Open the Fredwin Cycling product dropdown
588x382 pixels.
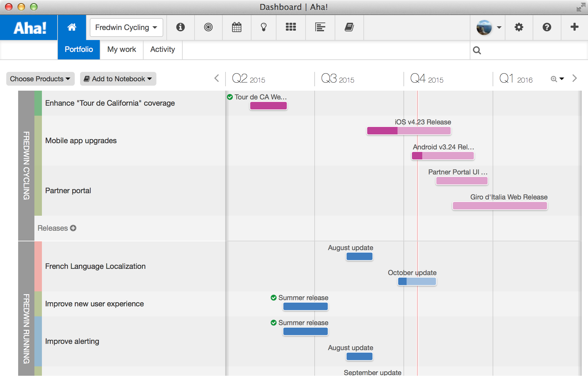(126, 28)
